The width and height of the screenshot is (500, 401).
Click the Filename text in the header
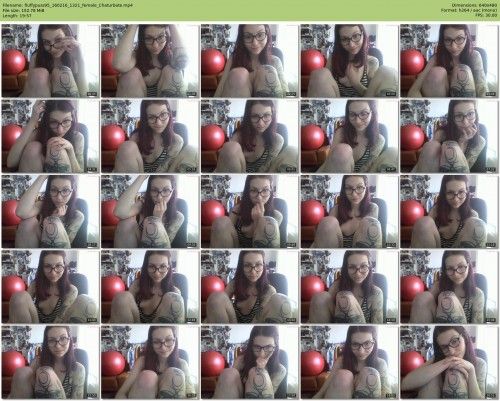[x=68, y=5]
